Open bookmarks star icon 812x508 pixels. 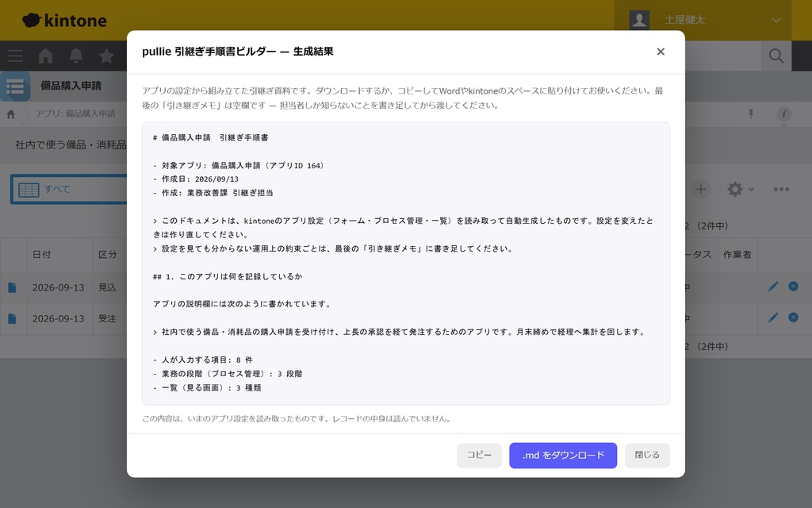pyautogui.click(x=107, y=56)
